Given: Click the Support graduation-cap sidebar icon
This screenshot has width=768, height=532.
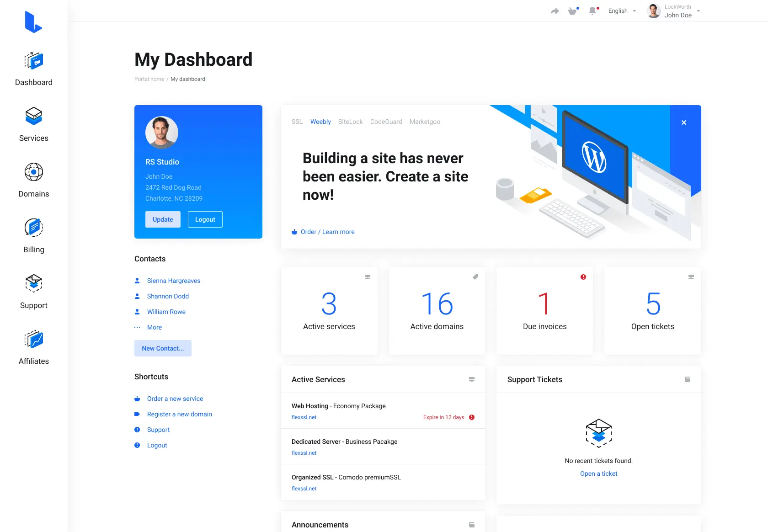Looking at the screenshot, I should [33, 283].
